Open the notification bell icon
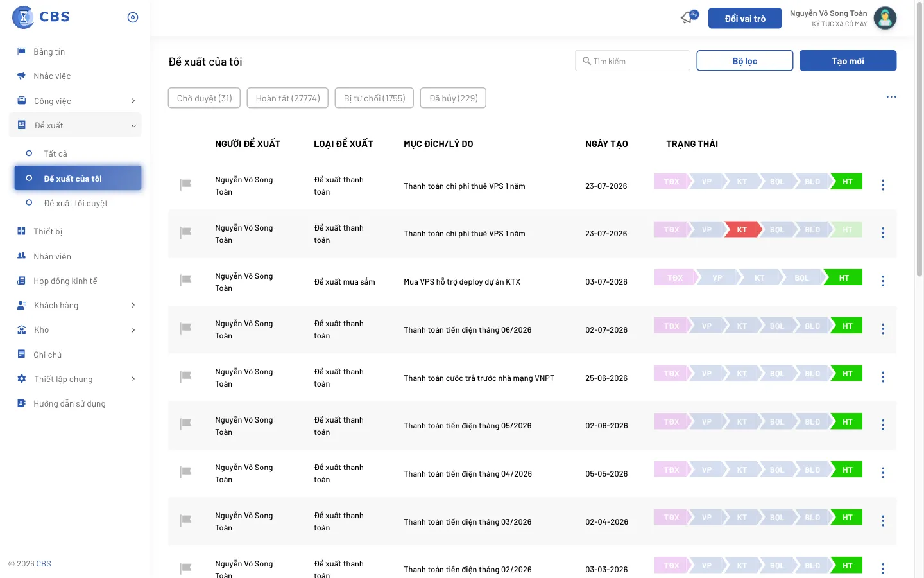This screenshot has width=924, height=578. click(x=689, y=17)
